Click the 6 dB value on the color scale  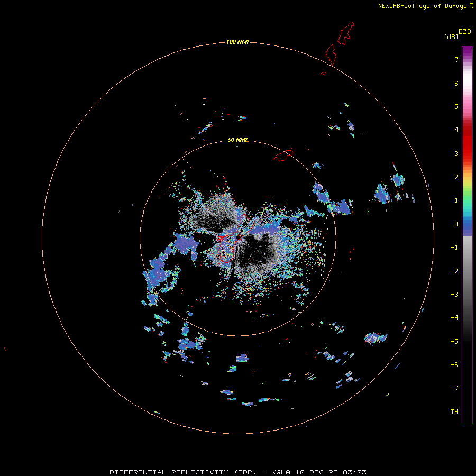456,83
